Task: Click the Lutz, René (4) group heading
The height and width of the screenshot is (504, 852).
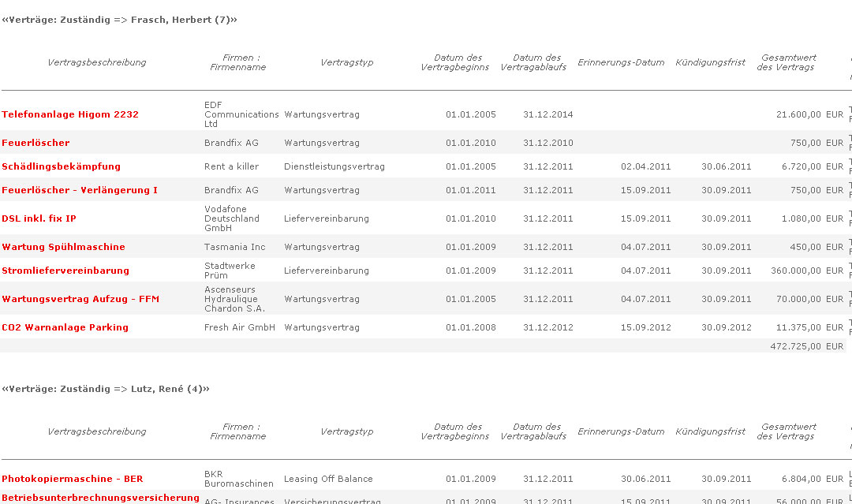Action: [106, 389]
